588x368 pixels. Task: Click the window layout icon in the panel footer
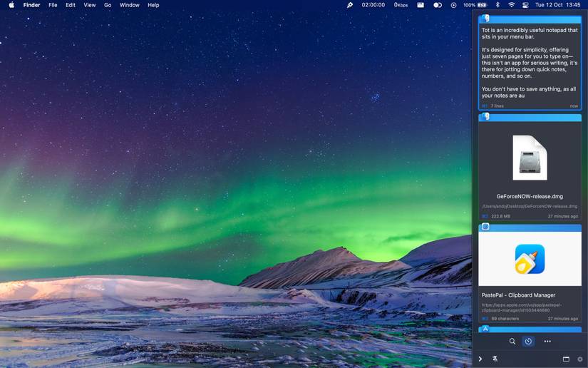pyautogui.click(x=566, y=359)
